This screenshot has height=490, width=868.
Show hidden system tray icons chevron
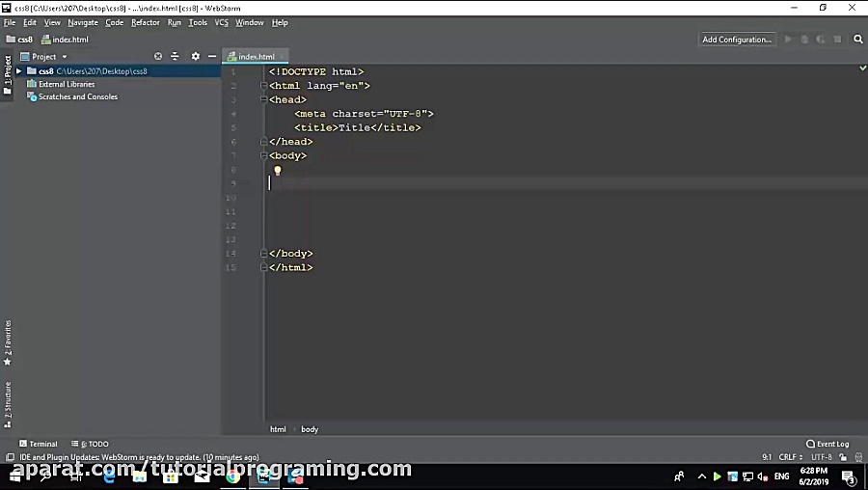(x=702, y=476)
